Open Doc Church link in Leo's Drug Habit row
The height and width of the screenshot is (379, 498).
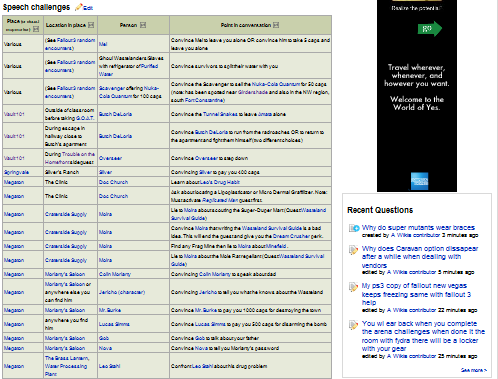click(113, 182)
